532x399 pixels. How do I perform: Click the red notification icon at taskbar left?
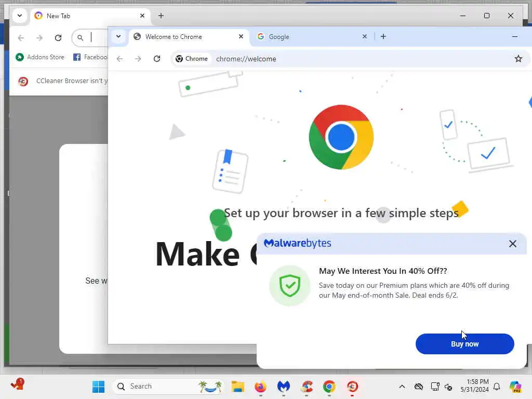pyautogui.click(x=17, y=384)
